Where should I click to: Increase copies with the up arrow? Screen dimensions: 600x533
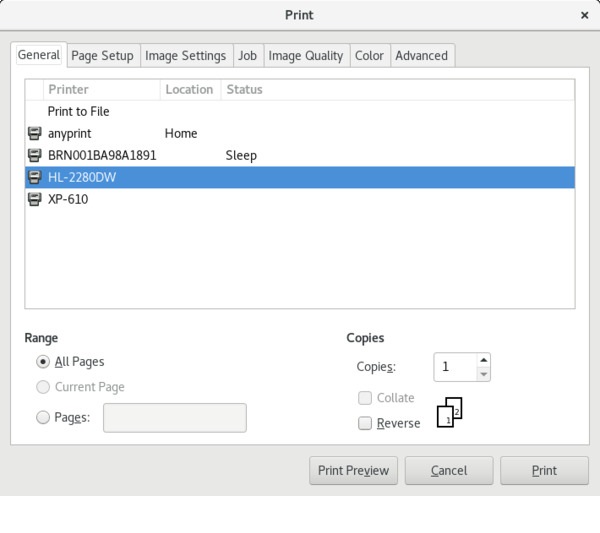coord(484,360)
